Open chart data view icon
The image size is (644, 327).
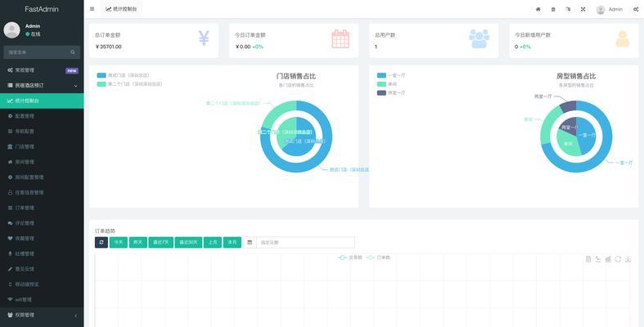[588, 259]
